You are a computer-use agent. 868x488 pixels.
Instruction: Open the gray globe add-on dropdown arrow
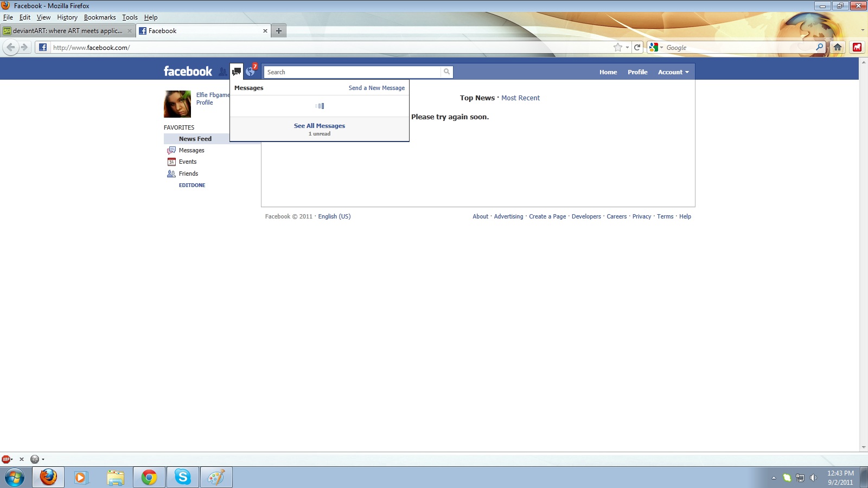[x=43, y=459]
